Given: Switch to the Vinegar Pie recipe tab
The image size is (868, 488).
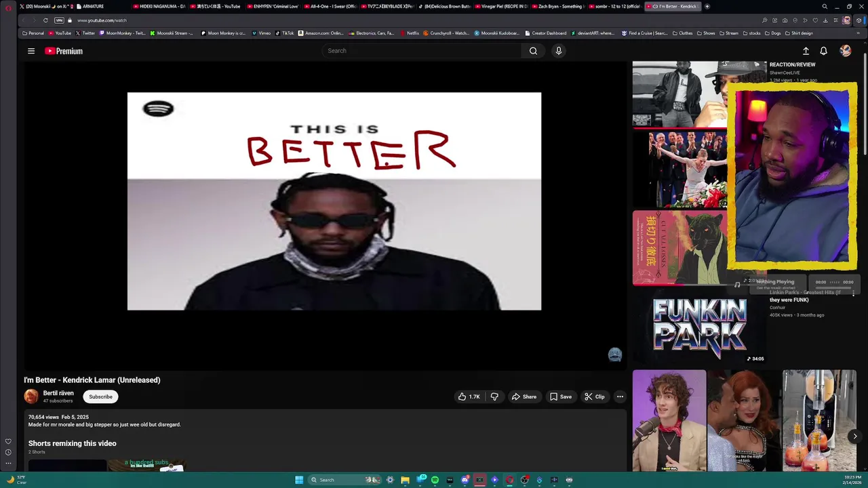Looking at the screenshot, I should [x=500, y=6].
